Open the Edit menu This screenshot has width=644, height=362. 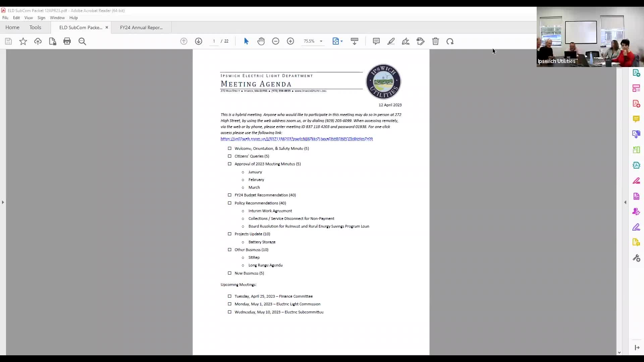click(x=16, y=18)
